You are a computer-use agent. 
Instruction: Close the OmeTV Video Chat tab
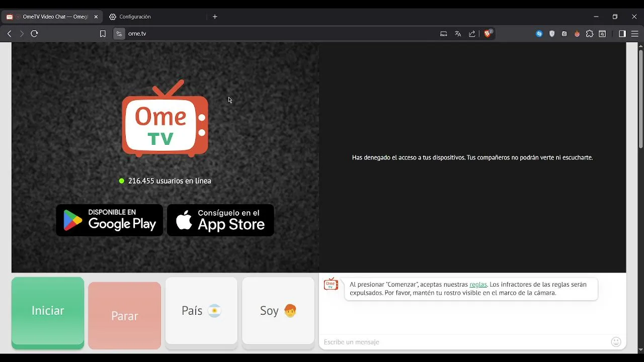point(96,17)
